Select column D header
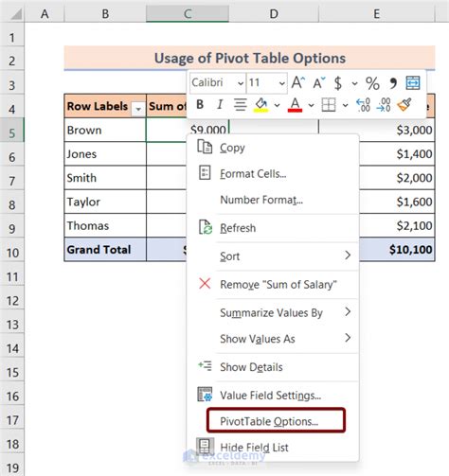449x476 pixels. tap(274, 14)
